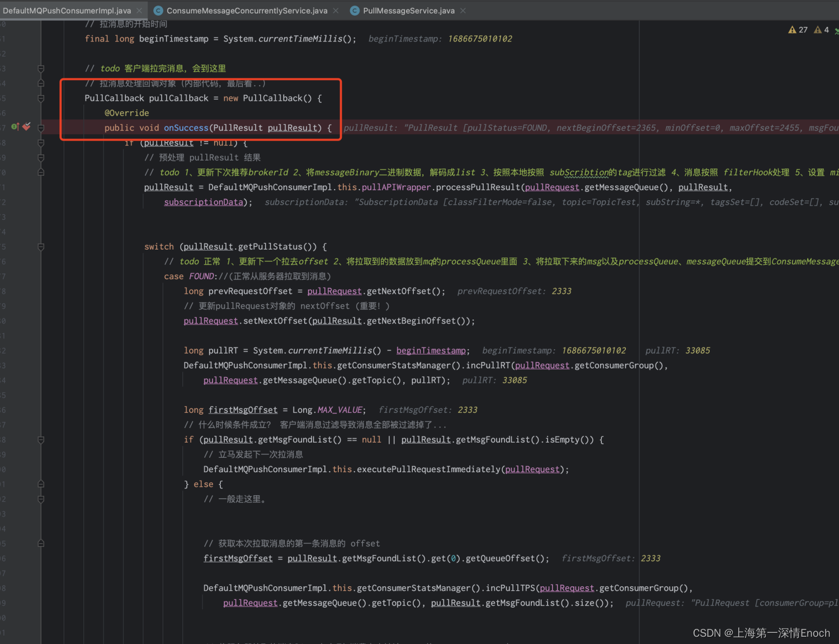Switch to the ConsumeMessageConcurrentlyService.java tab
Screen dimensions: 839x644
click(x=247, y=11)
